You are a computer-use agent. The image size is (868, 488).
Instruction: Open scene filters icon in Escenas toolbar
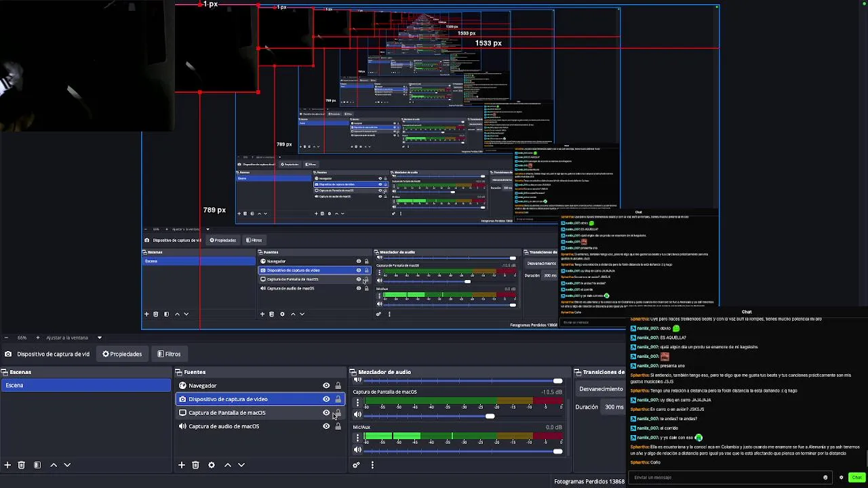coord(37,465)
